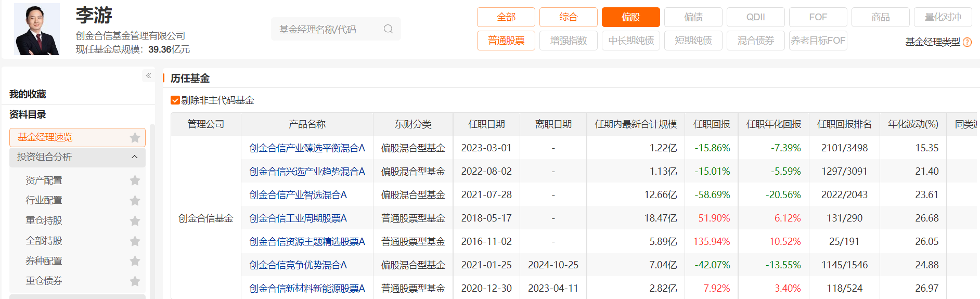This screenshot has height=299, width=980.
Task: Collapse the 投资组合分析 section
Action: (x=134, y=157)
